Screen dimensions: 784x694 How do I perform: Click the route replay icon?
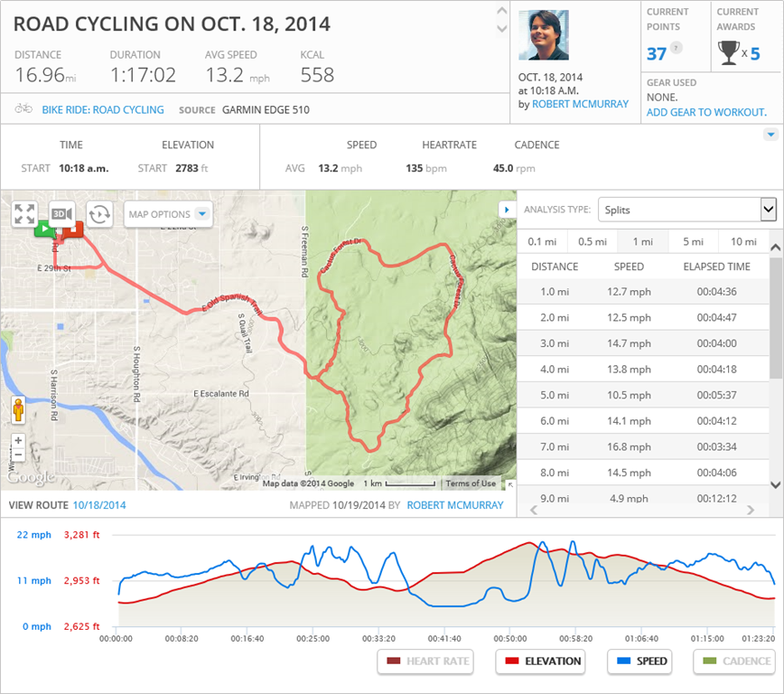point(99,214)
